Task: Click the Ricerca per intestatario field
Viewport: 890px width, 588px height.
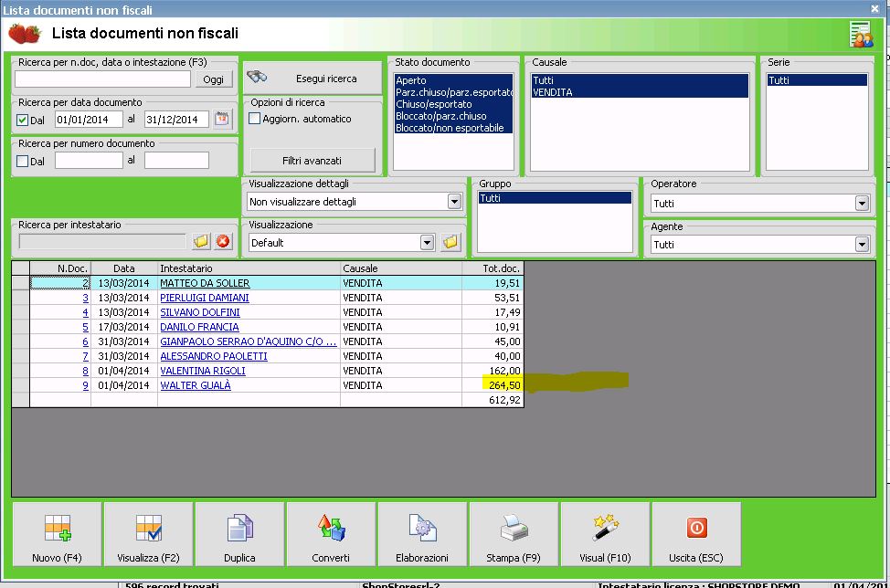Action: (x=102, y=242)
